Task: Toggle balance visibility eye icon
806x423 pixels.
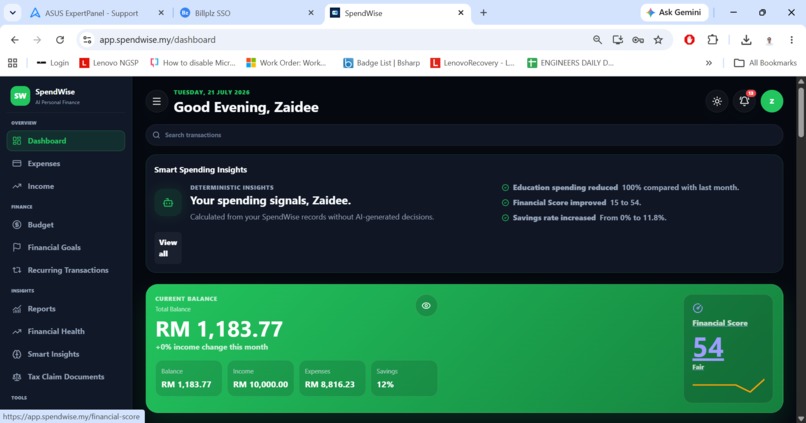Action: click(x=426, y=306)
